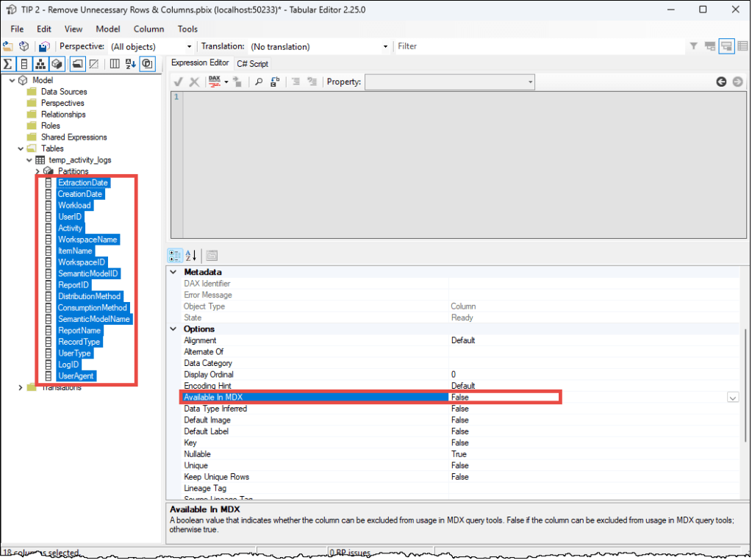The height and width of the screenshot is (560, 752).
Task: Open the Perspective dropdown
Action: 189,46
